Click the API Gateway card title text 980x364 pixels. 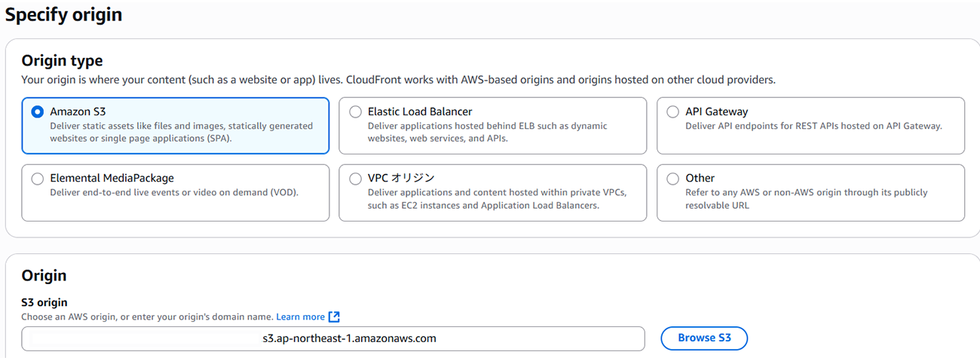point(716,112)
